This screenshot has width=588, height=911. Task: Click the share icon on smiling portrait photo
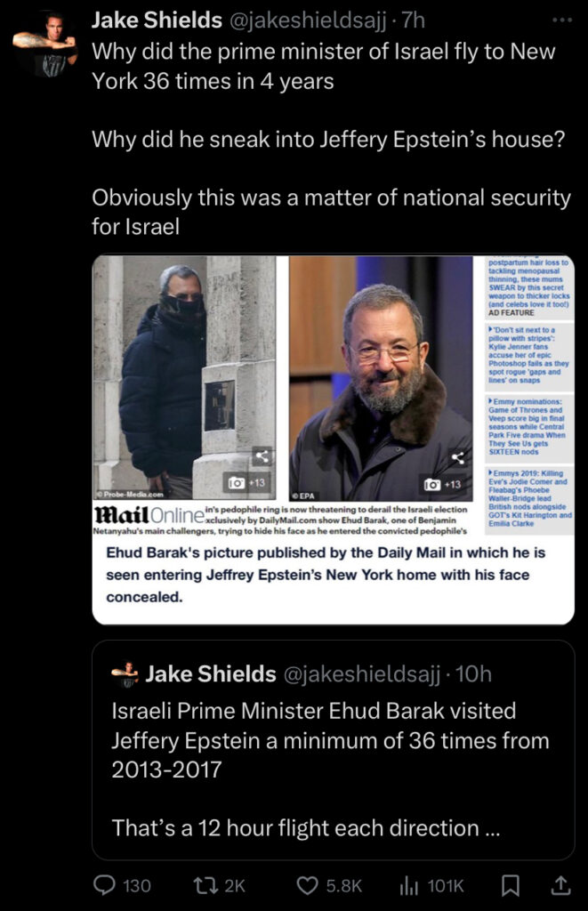coord(458,458)
